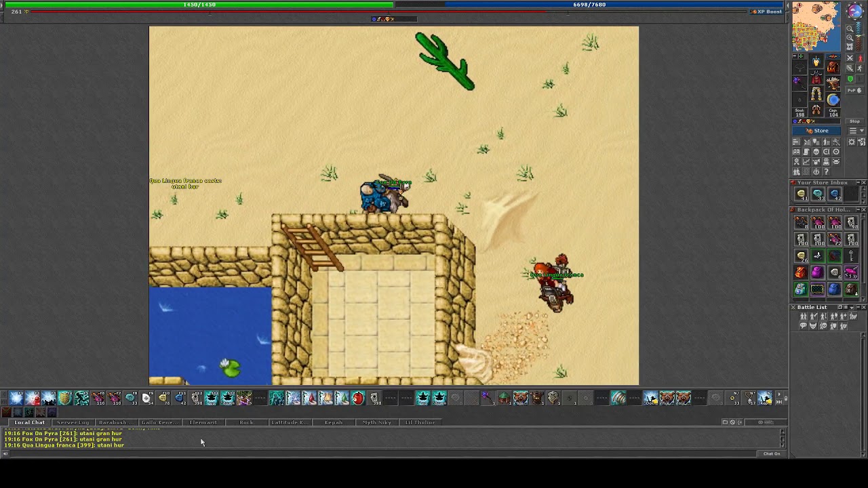Open the Battle List dropdown arrow

852,307
